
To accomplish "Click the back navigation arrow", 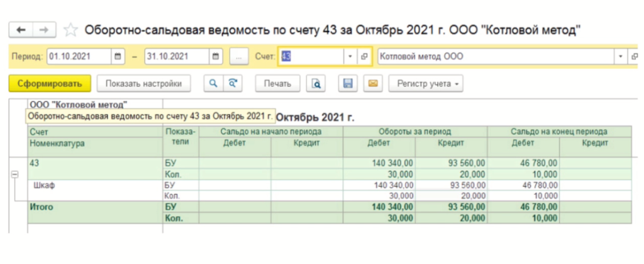I will (x=21, y=30).
